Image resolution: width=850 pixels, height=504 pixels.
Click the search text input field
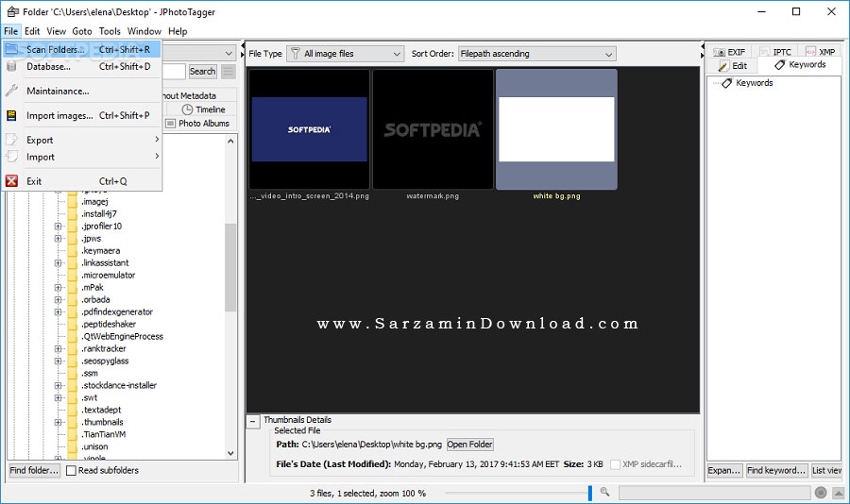coord(175,72)
